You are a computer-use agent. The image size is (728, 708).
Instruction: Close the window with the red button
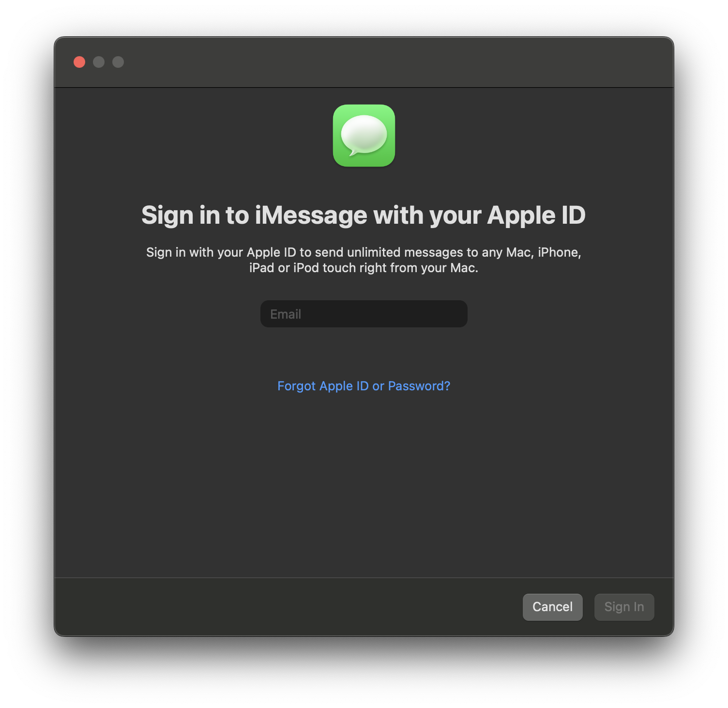[79, 62]
